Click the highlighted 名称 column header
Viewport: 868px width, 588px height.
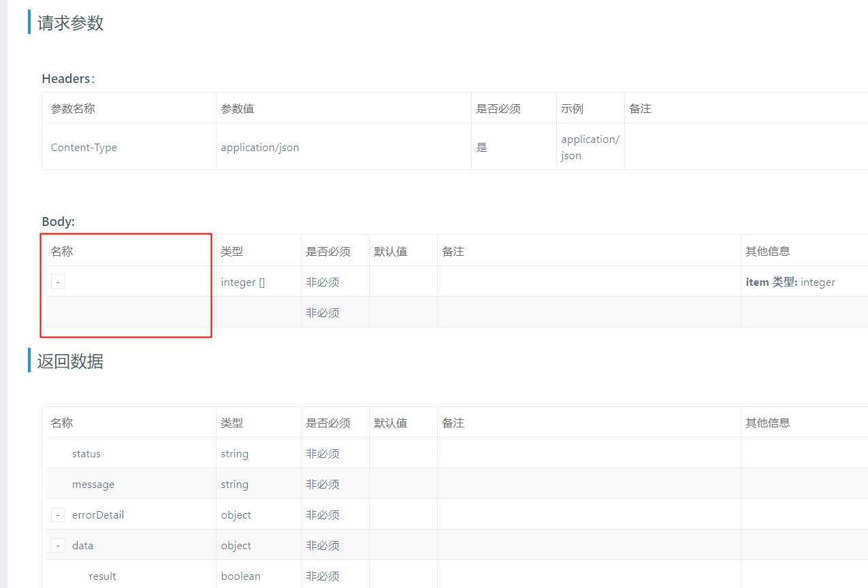[61, 251]
